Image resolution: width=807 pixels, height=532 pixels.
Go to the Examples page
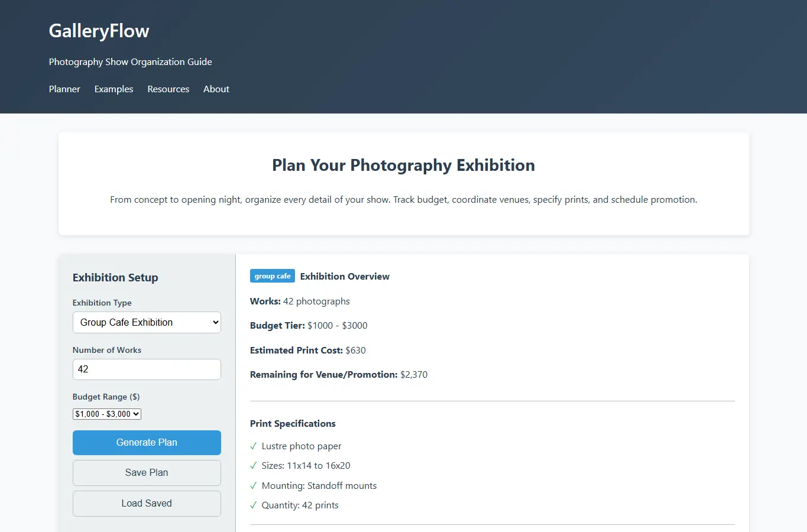pyautogui.click(x=114, y=89)
